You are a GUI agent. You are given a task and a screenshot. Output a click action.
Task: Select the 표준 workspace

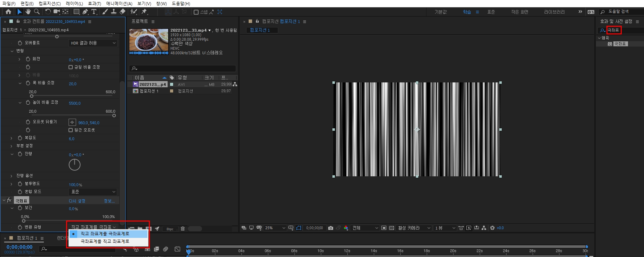[491, 12]
